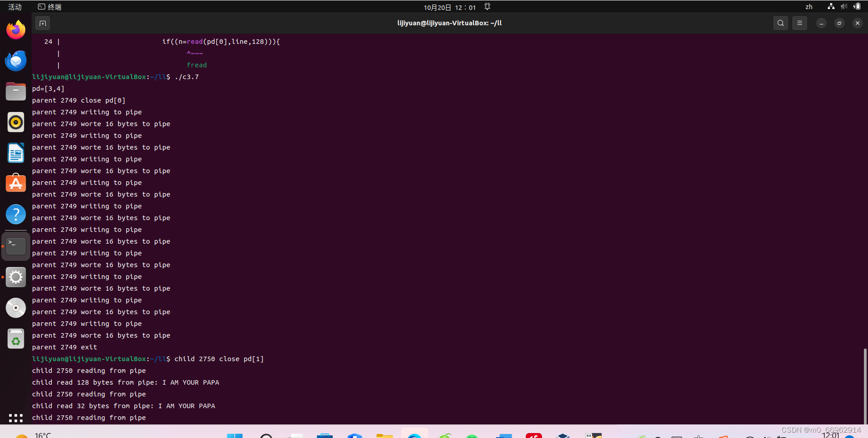Select the Terminal icon in the dock
The height and width of the screenshot is (438, 868).
tap(16, 246)
